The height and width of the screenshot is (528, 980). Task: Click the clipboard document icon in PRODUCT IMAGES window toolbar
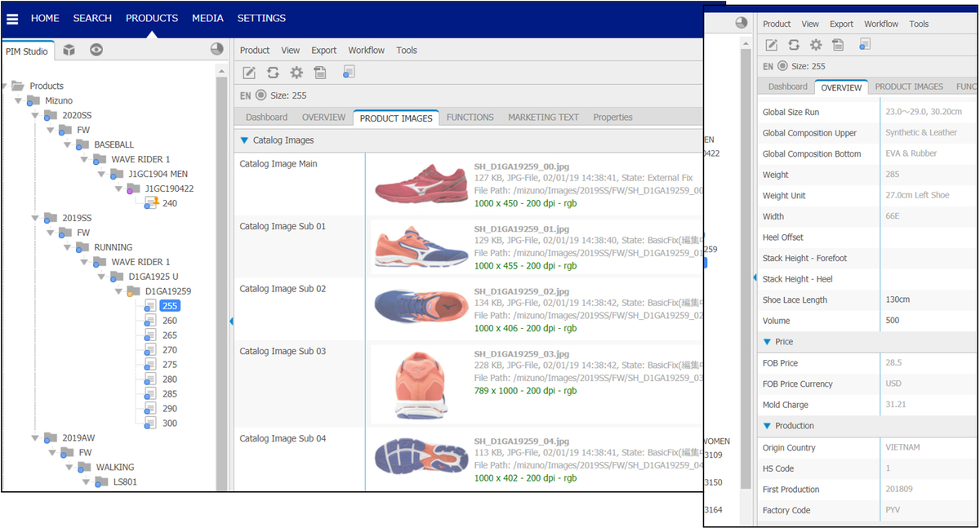click(320, 73)
